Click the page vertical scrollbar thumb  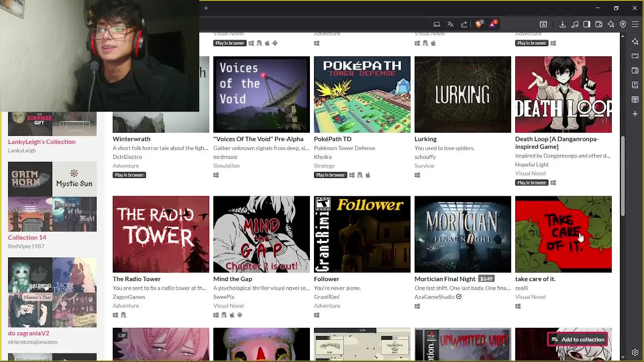tap(623, 176)
